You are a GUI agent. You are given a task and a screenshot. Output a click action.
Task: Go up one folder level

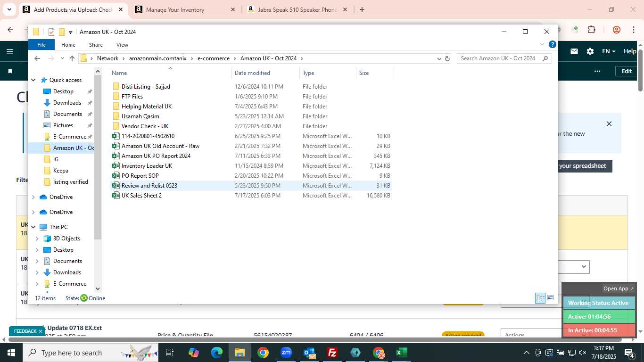click(x=72, y=58)
